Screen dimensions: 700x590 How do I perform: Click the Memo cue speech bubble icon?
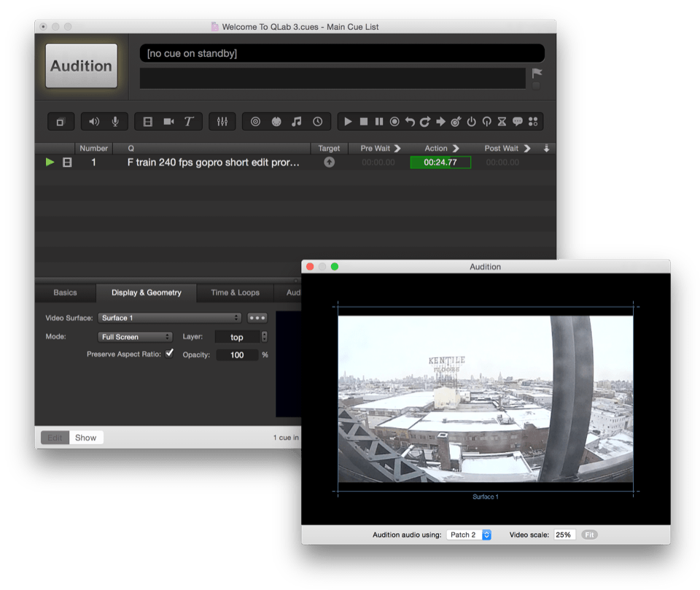(518, 122)
